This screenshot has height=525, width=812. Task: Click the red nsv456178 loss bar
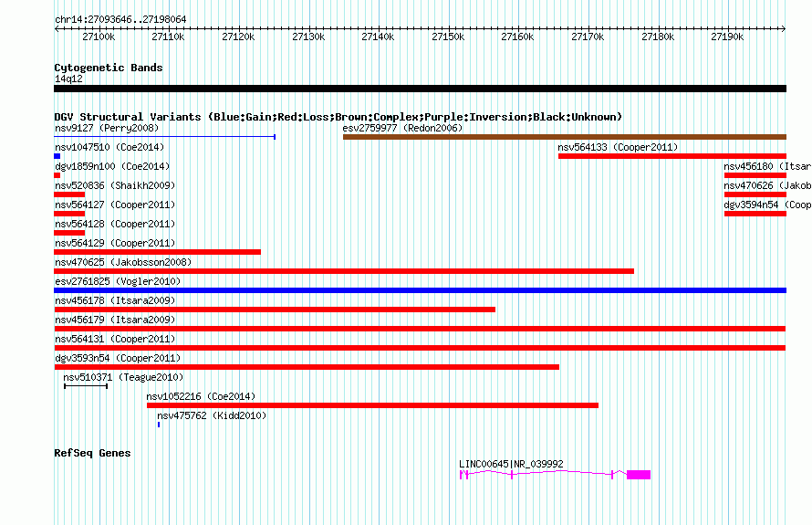(x=275, y=310)
